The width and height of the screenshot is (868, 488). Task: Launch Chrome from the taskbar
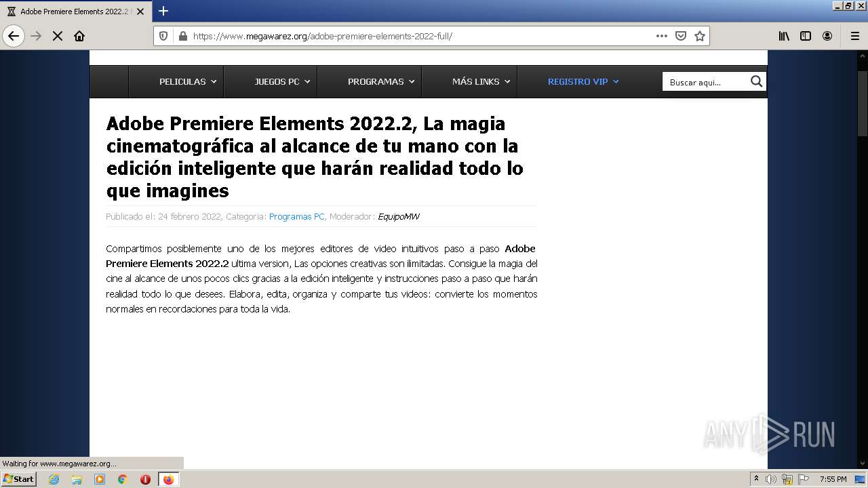123,479
